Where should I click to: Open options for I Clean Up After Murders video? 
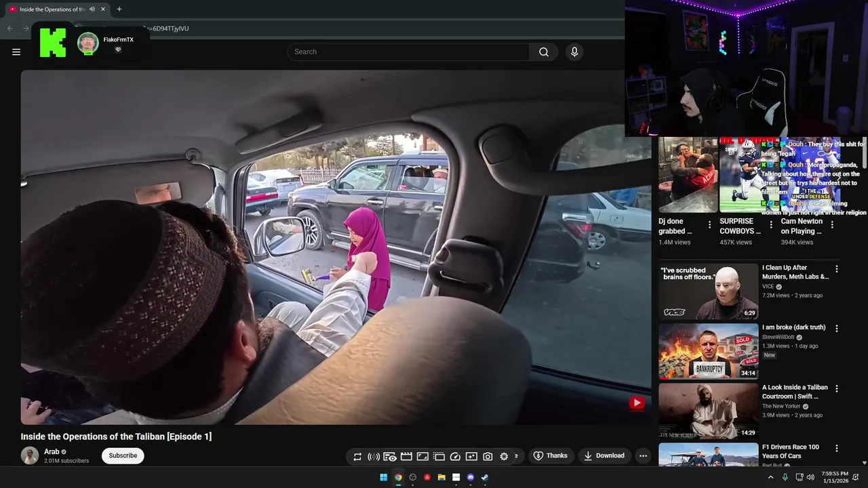point(837,269)
